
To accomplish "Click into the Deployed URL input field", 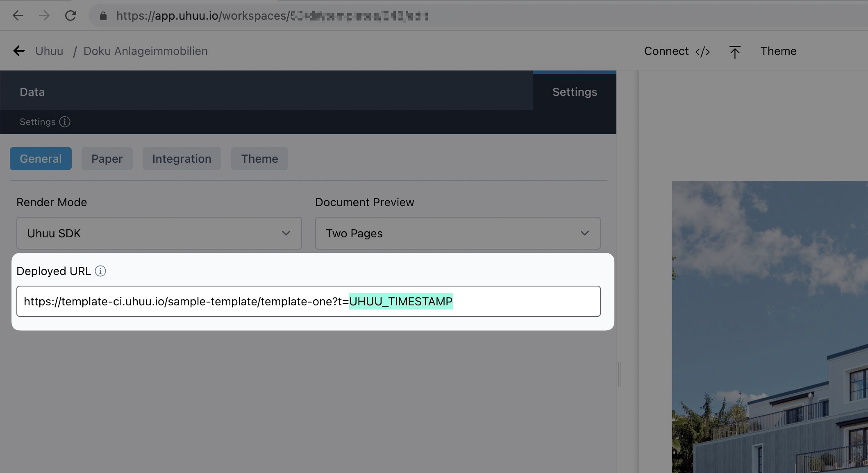I will coord(309,301).
